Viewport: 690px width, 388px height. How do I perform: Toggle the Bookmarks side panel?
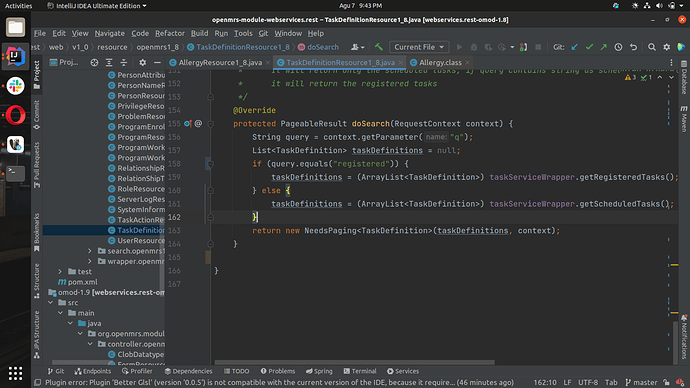point(37,233)
